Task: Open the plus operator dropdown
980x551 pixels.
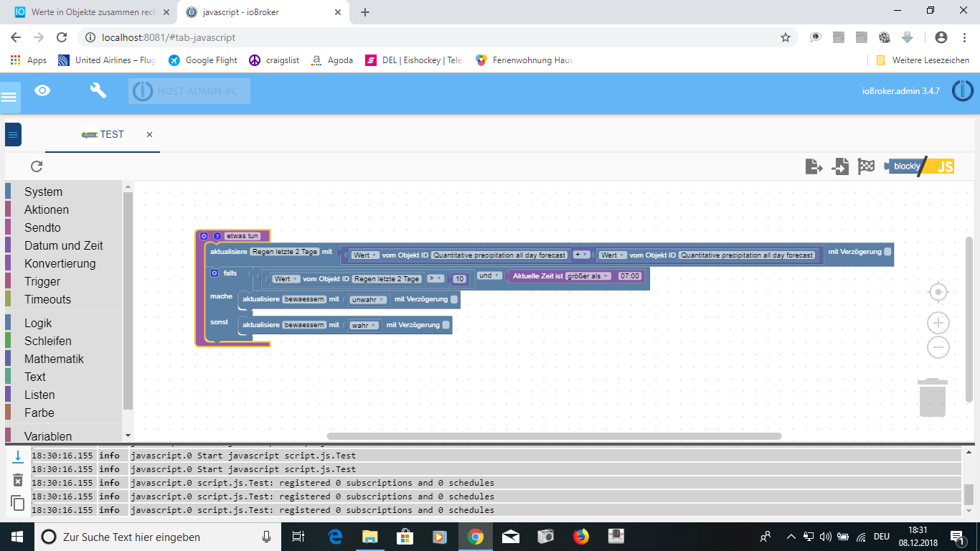Action: pos(581,255)
